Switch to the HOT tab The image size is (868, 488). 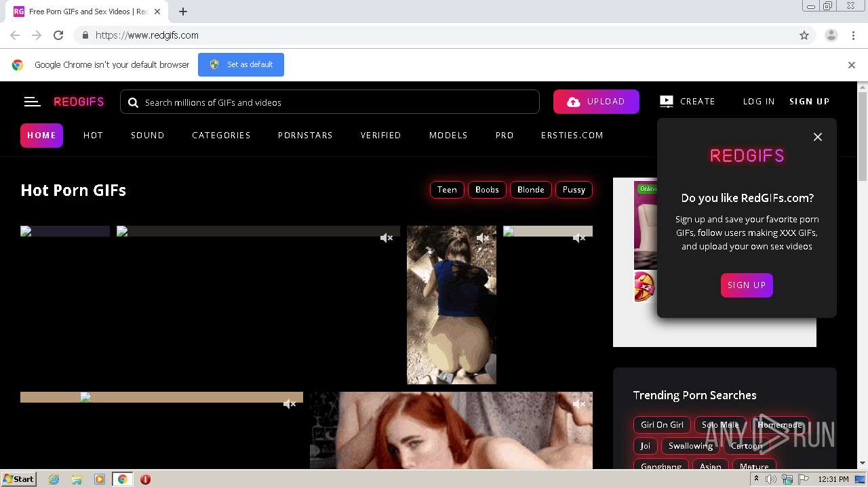(93, 136)
